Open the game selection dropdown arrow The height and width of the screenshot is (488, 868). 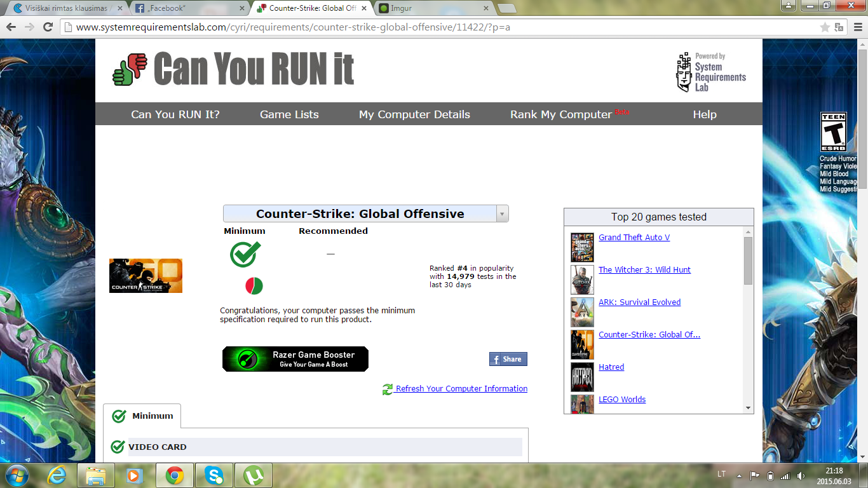pos(502,213)
